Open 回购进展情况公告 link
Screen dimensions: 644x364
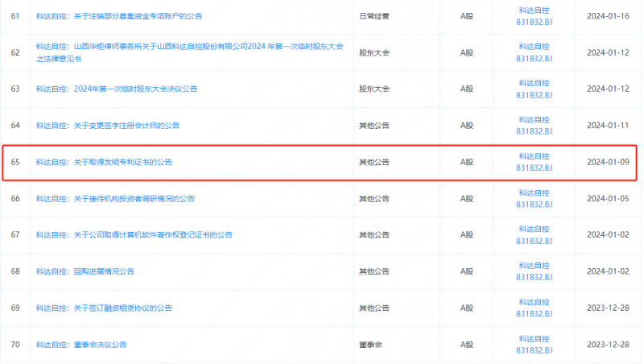(x=85, y=271)
